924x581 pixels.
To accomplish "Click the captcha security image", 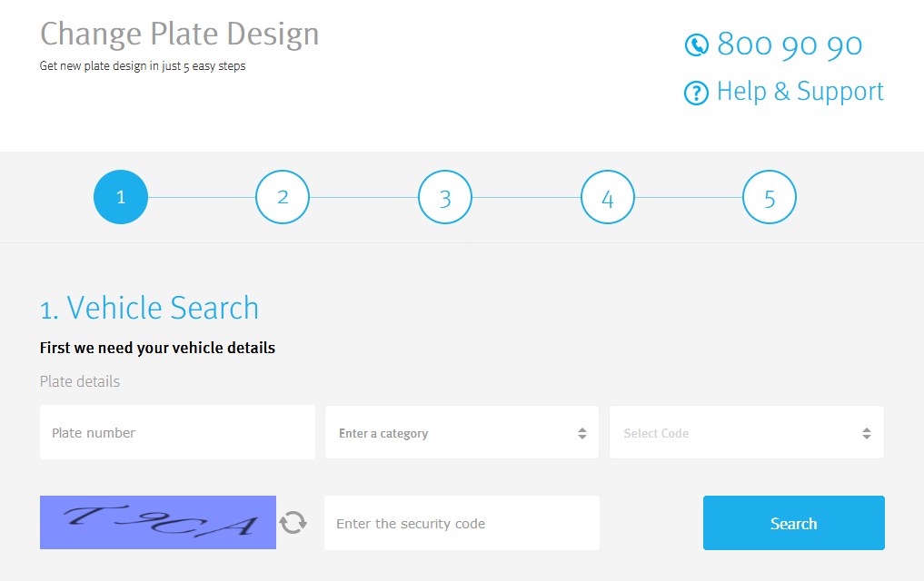I will click(x=158, y=523).
